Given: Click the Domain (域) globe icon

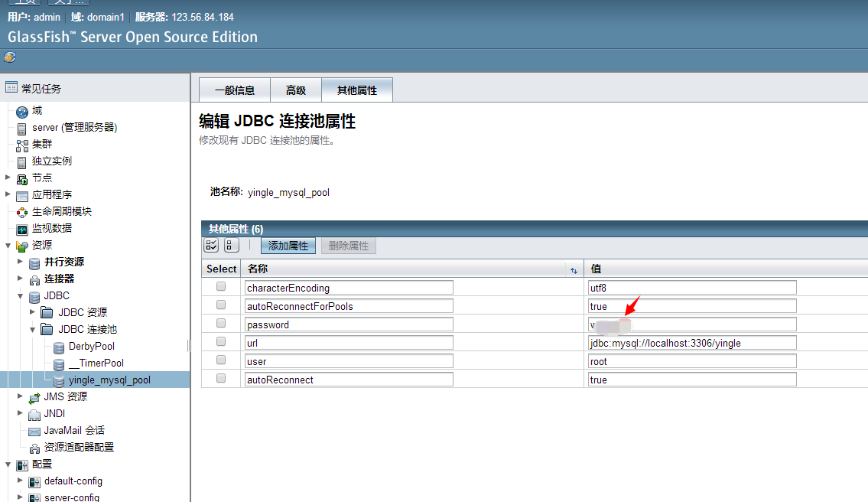Looking at the screenshot, I should [22, 112].
